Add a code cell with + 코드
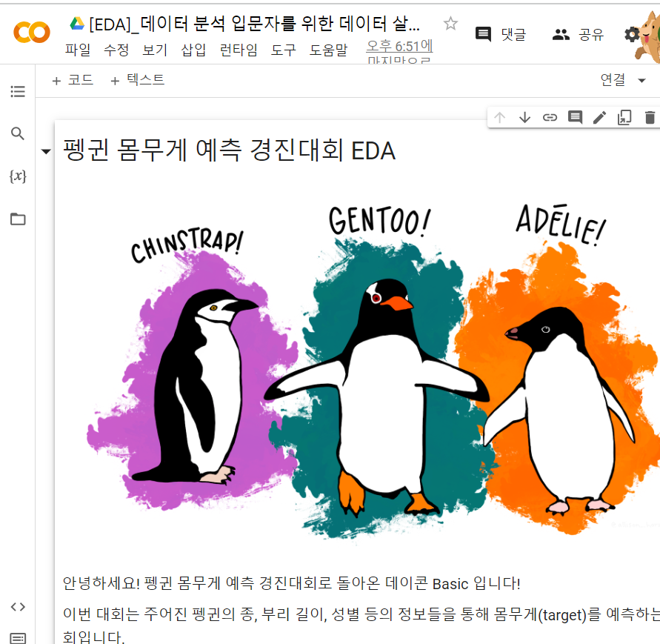 73,80
